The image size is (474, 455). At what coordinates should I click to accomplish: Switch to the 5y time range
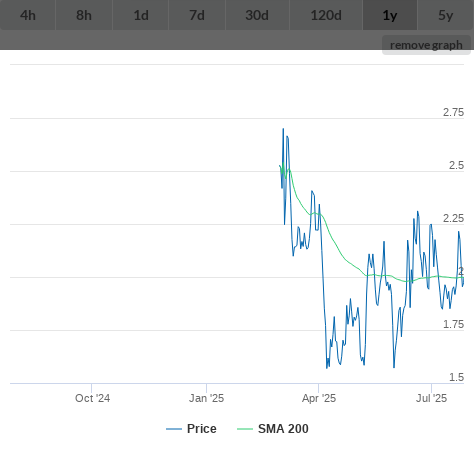pos(446,15)
